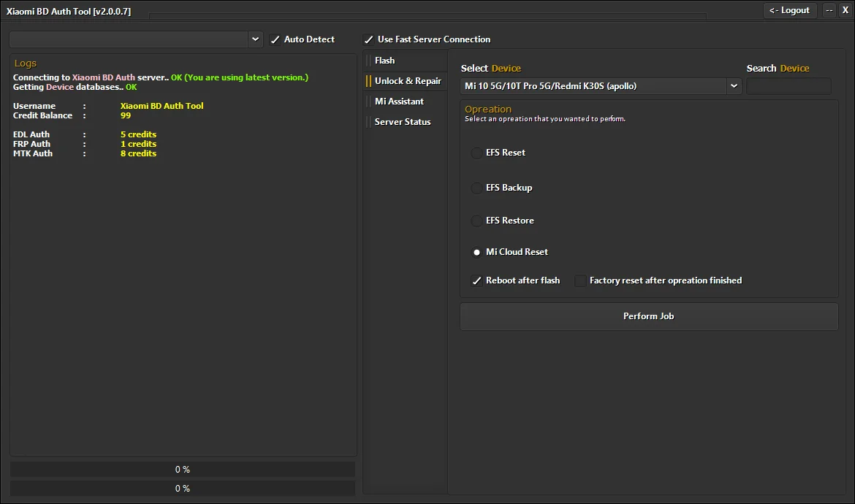
Task: Click the lower 0 % progress bar
Action: pos(183,489)
